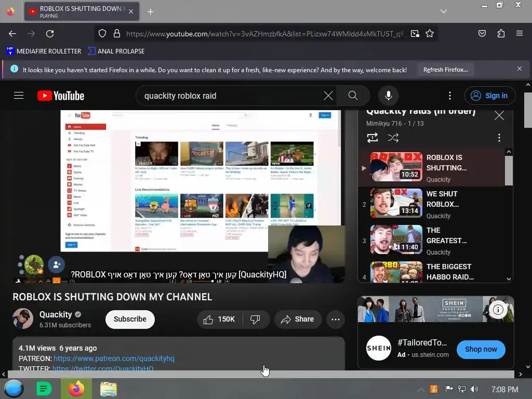
Task: Subscribe to Quackity
Action: tap(130, 320)
